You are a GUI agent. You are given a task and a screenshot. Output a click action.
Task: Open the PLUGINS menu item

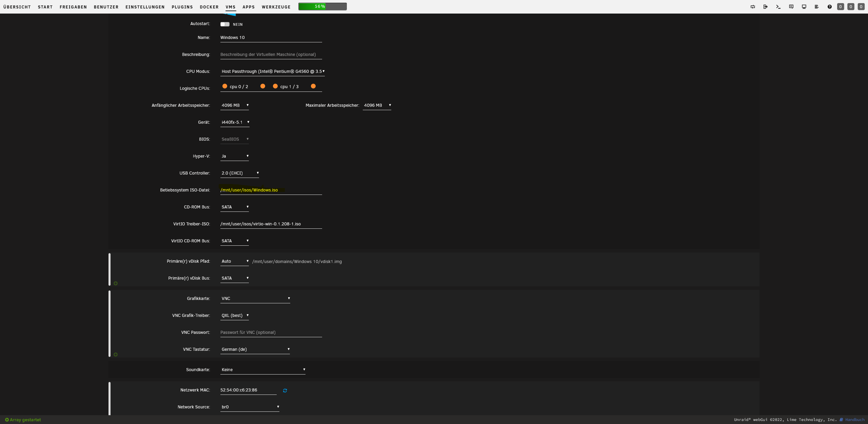tap(182, 7)
